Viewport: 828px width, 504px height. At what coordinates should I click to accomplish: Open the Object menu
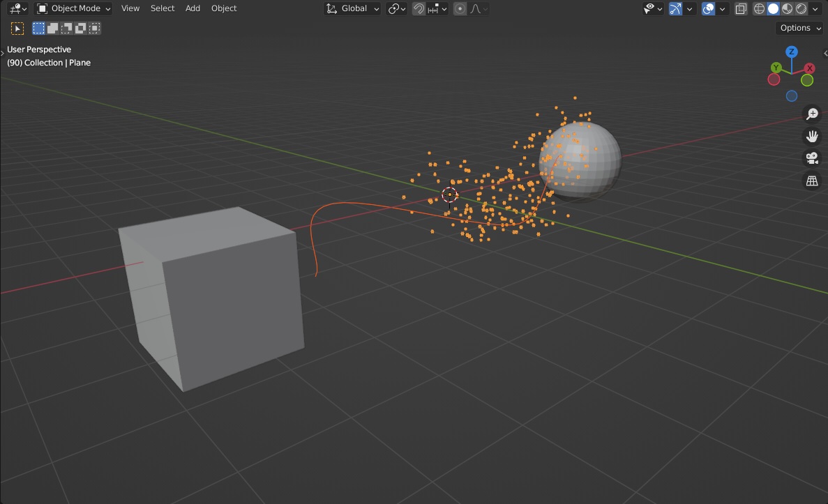(223, 8)
